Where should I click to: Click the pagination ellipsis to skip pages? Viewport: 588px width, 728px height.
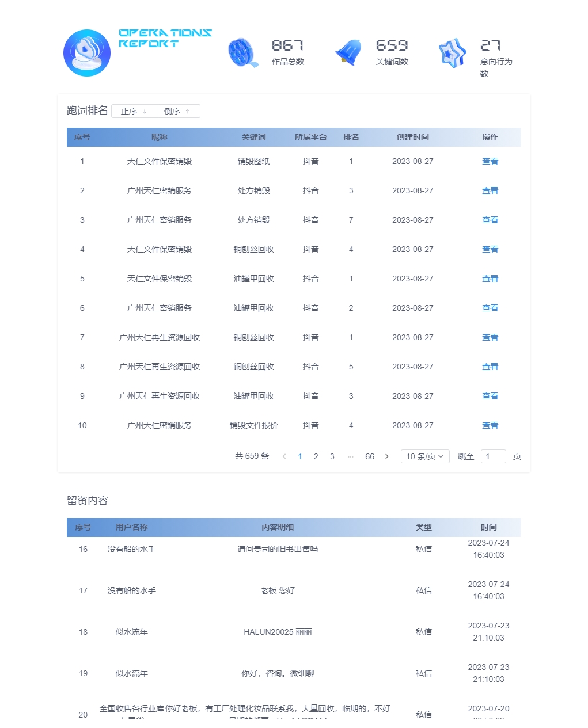[x=350, y=456]
